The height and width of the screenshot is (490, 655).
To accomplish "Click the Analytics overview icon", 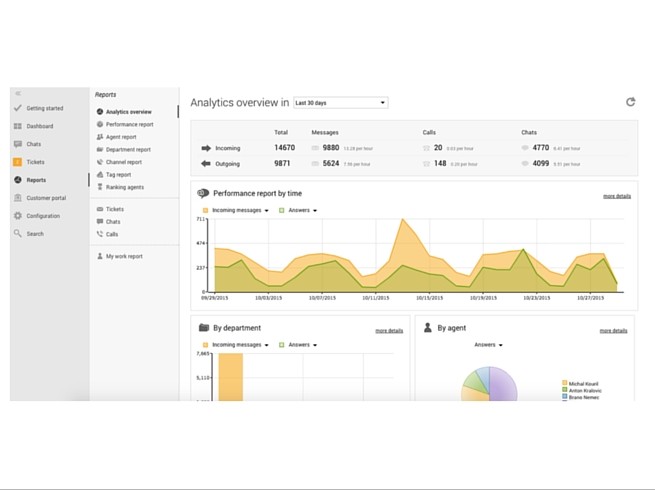I will tap(100, 112).
